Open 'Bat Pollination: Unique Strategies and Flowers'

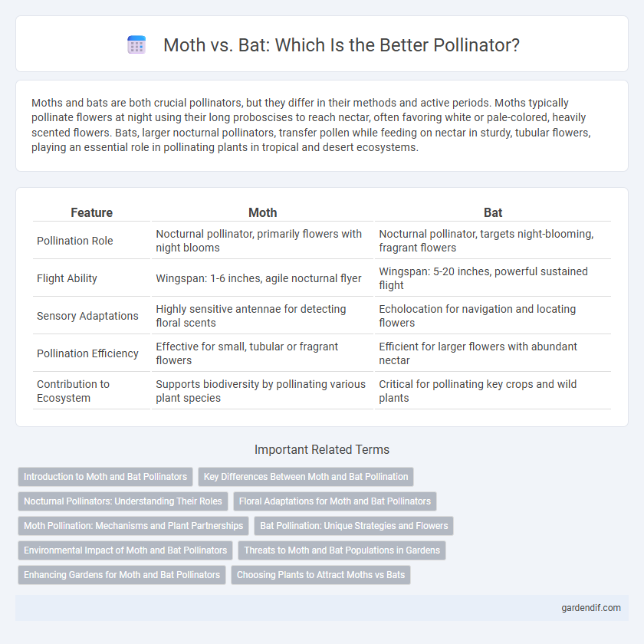tap(353, 526)
